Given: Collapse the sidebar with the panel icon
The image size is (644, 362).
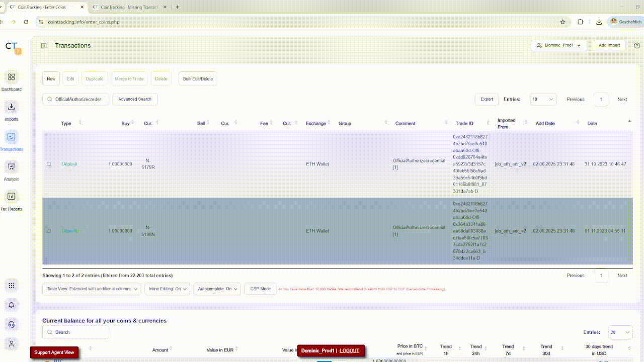Looking at the screenshot, I should point(44,46).
